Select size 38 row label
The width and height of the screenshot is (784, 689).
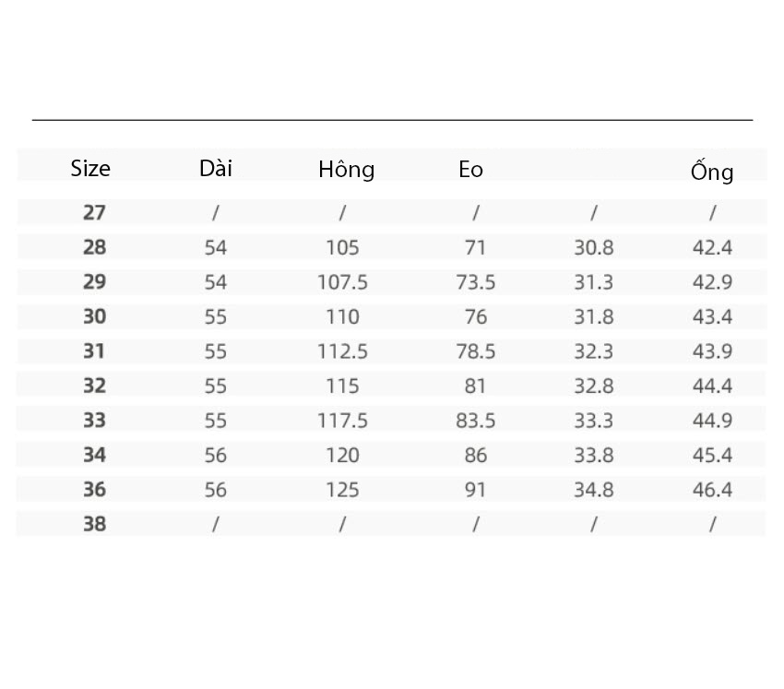tap(94, 524)
